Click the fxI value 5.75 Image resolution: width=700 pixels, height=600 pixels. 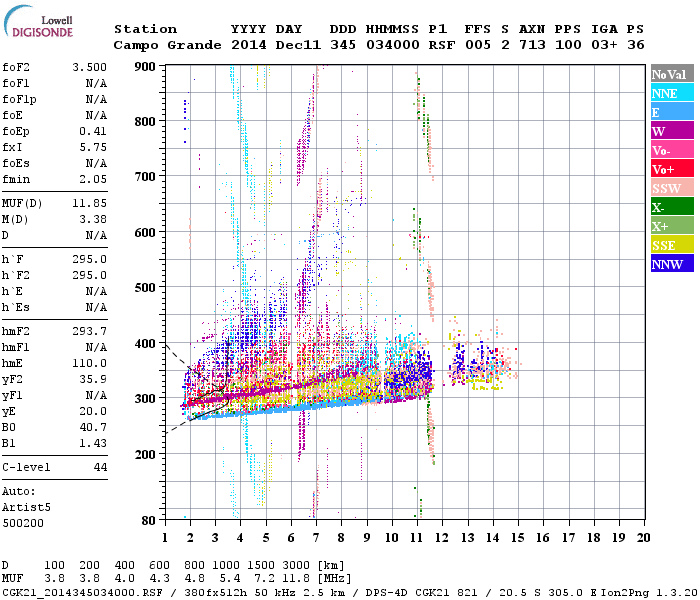point(93,147)
